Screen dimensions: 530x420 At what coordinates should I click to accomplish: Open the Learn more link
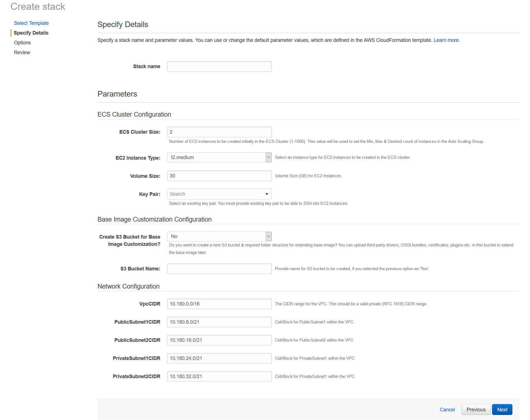tap(446, 40)
